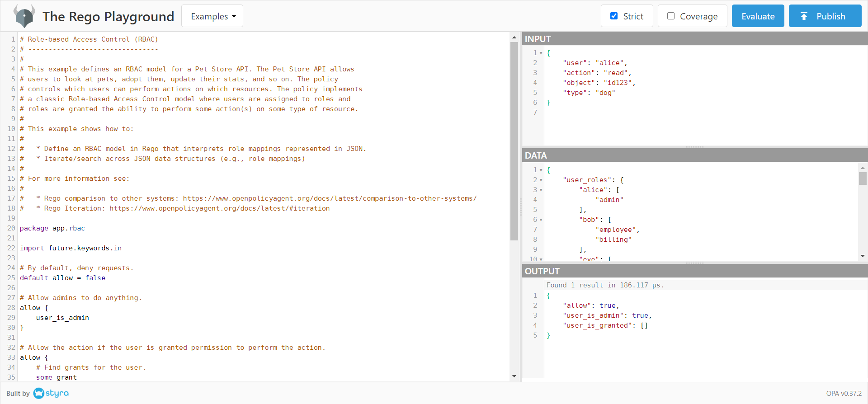Viewport: 868px width, 404px height.
Task: Click the DATA panel header
Action: 695,155
